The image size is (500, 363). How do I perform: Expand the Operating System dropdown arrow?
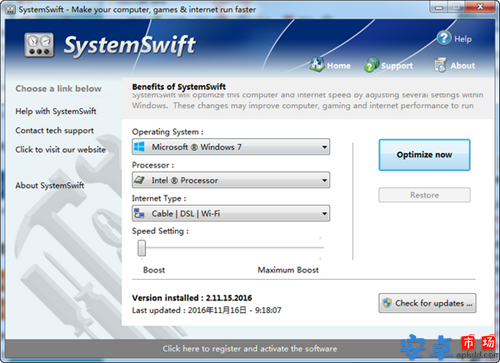(x=324, y=147)
